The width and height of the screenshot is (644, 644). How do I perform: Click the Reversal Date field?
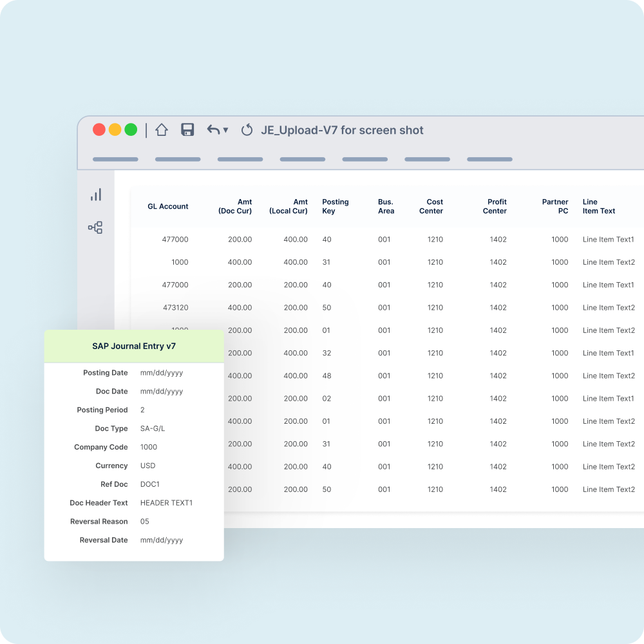point(161,540)
